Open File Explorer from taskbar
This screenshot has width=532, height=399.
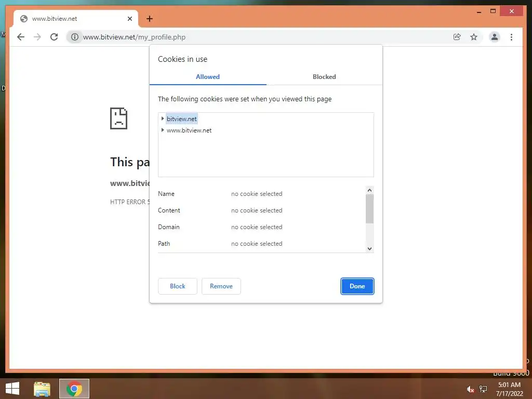42,389
